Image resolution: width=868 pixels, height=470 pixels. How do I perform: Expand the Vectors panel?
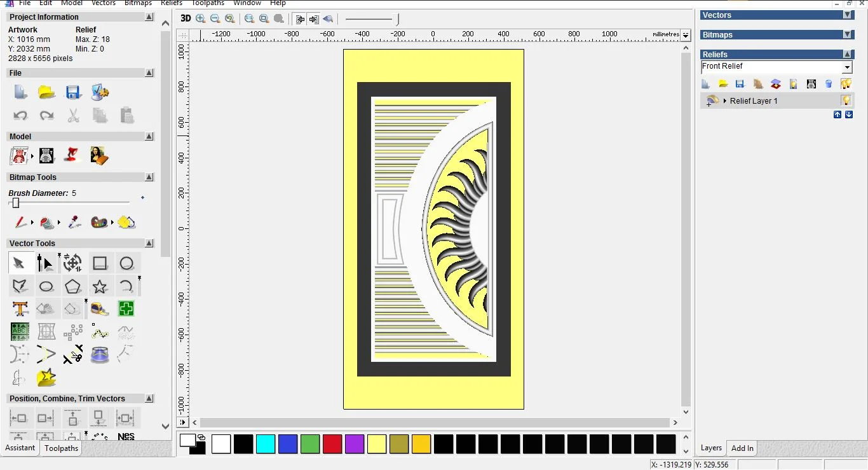(848, 15)
